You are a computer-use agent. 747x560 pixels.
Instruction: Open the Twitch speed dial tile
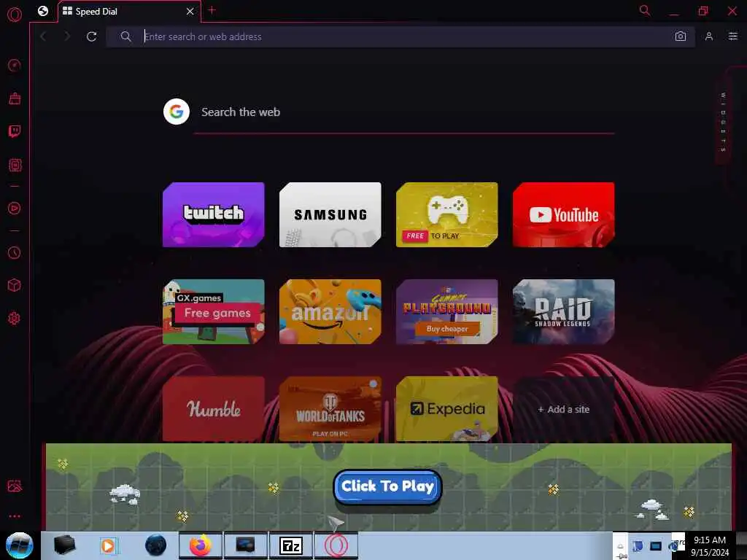coord(214,215)
